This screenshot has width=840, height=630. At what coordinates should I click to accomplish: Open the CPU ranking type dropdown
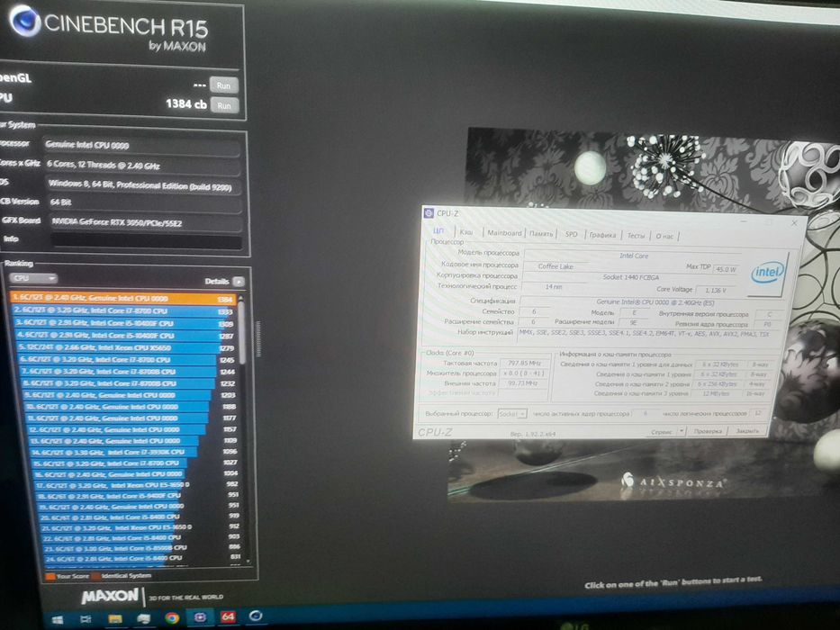pyautogui.click(x=33, y=278)
